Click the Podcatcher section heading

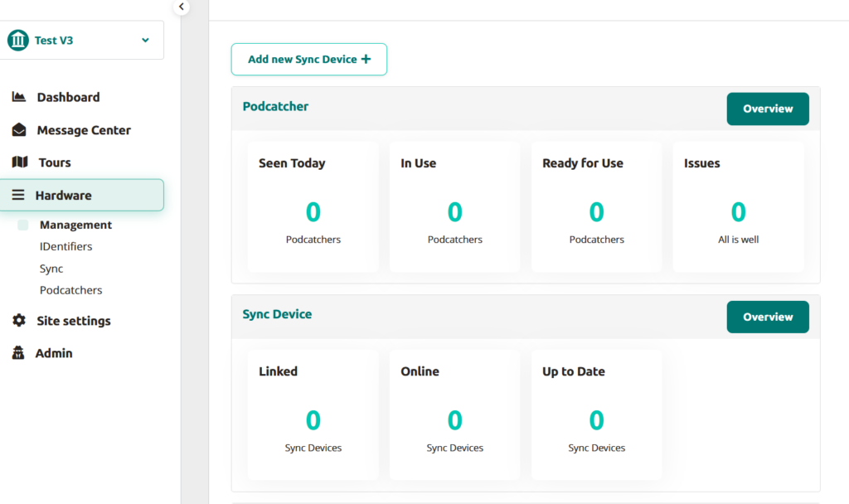point(275,107)
